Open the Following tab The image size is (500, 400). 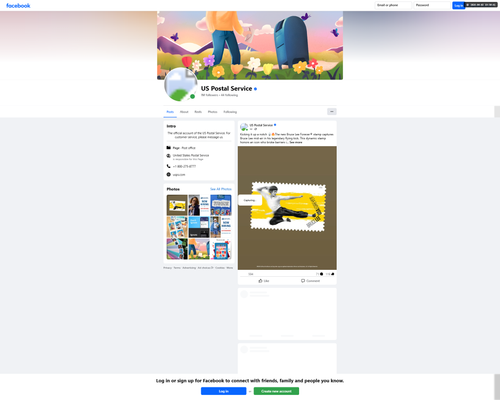230,112
